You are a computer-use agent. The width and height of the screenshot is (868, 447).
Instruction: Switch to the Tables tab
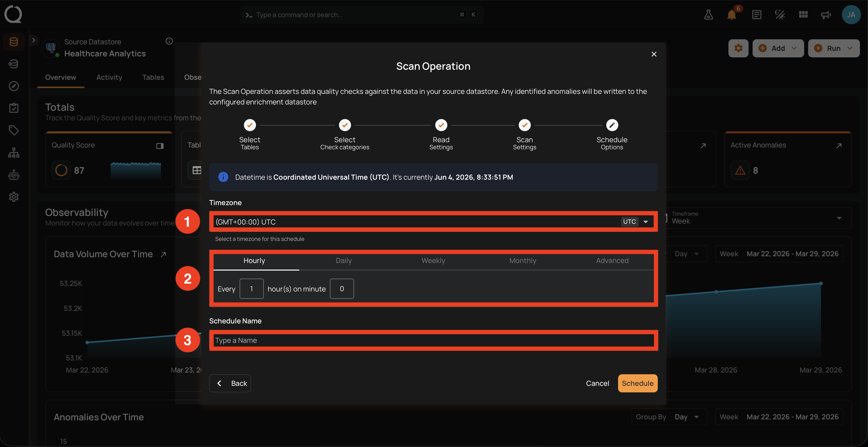[x=153, y=77]
